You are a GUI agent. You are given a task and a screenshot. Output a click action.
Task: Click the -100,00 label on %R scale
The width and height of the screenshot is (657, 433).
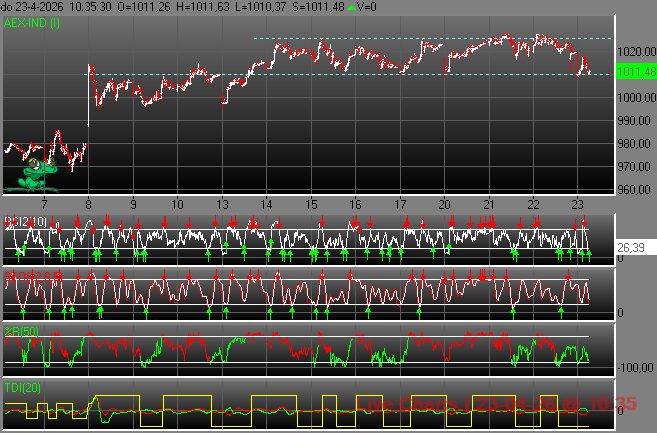634,368
